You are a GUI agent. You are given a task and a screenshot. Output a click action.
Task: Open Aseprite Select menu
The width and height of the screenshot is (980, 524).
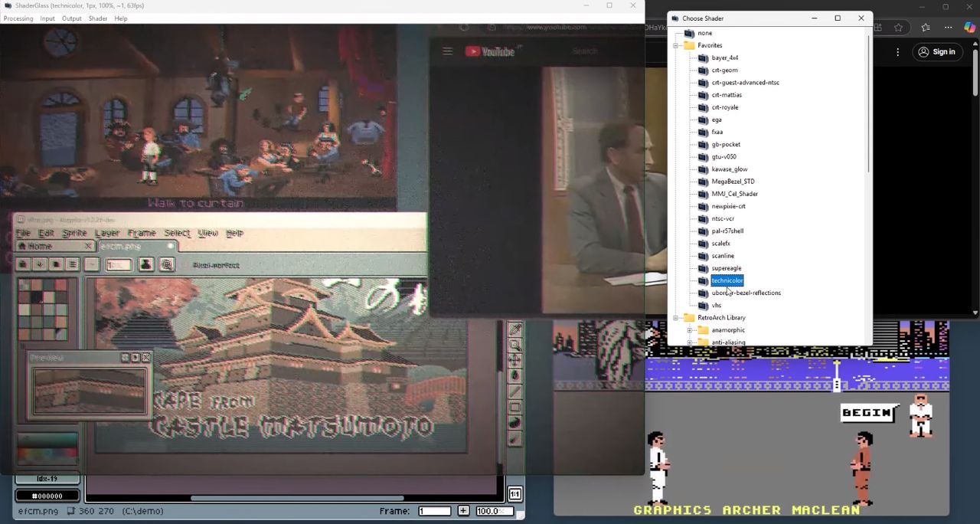coord(177,233)
